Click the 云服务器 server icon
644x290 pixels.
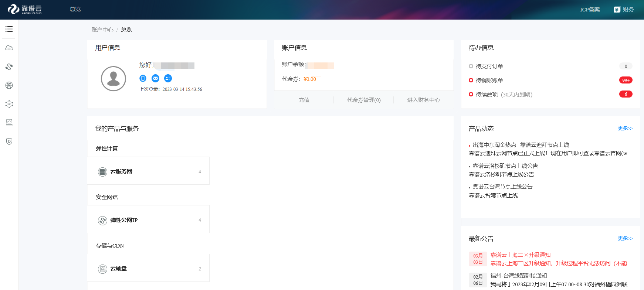coord(102,172)
